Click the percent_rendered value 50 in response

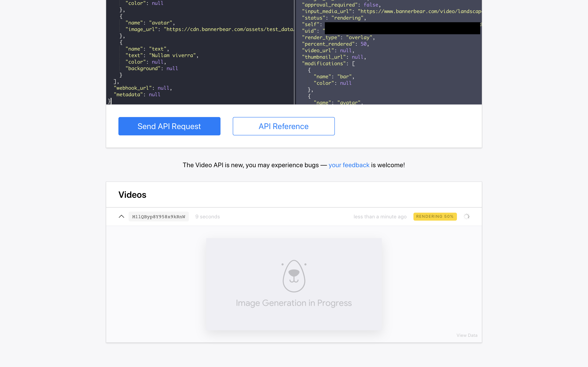[363, 44]
